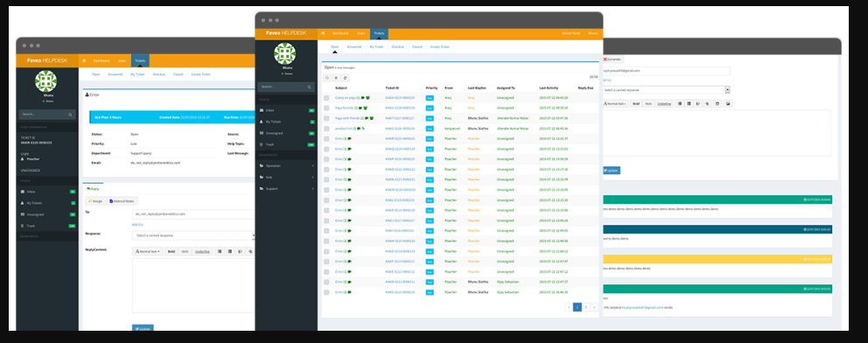
Task: Open Dashboard menu in center window
Action: [x=340, y=33]
